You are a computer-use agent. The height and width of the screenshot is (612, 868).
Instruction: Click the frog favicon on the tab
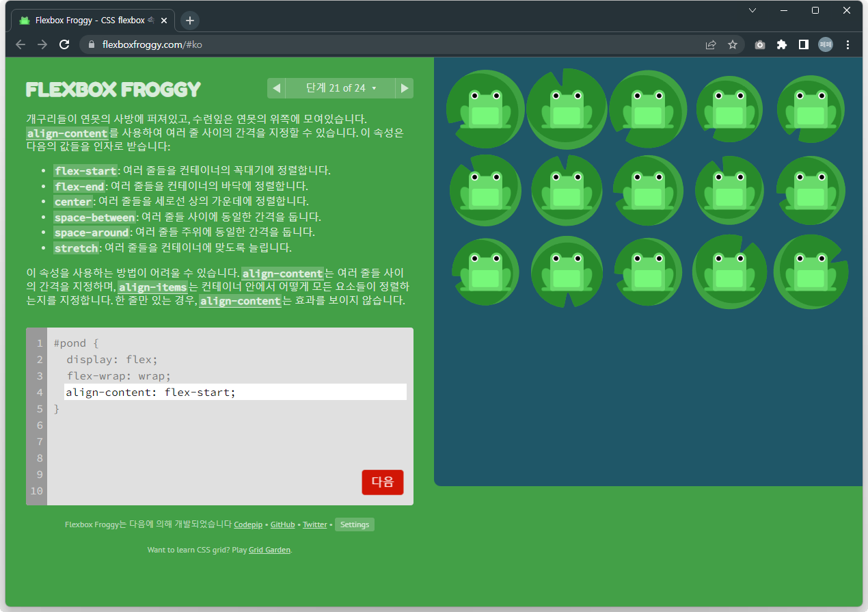[25, 21]
